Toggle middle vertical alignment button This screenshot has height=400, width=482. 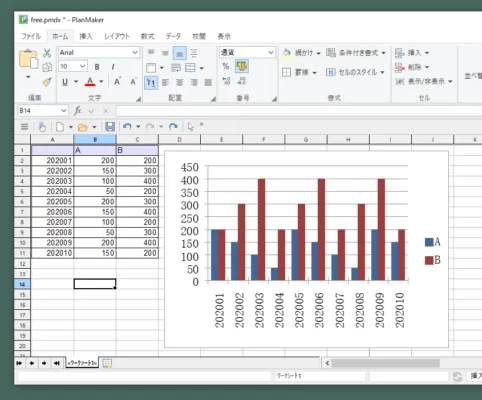(x=165, y=53)
